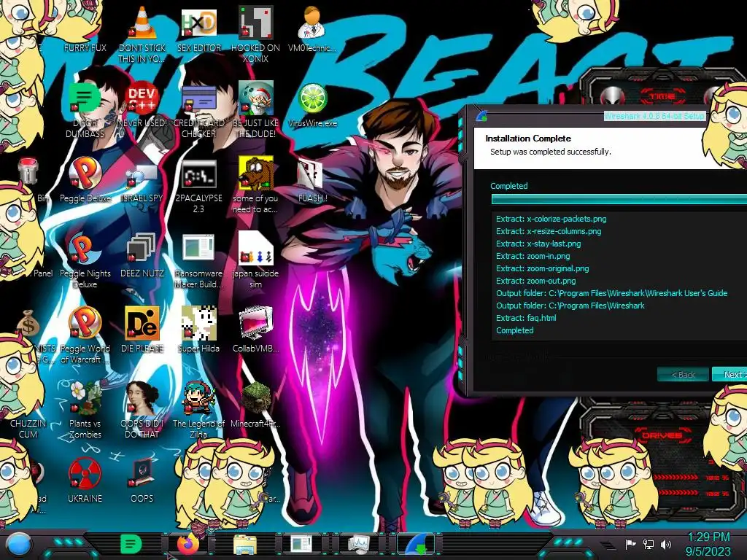Launch Peggle Deluxe from the desktop
The height and width of the screenshot is (560, 747).
pyautogui.click(x=85, y=174)
